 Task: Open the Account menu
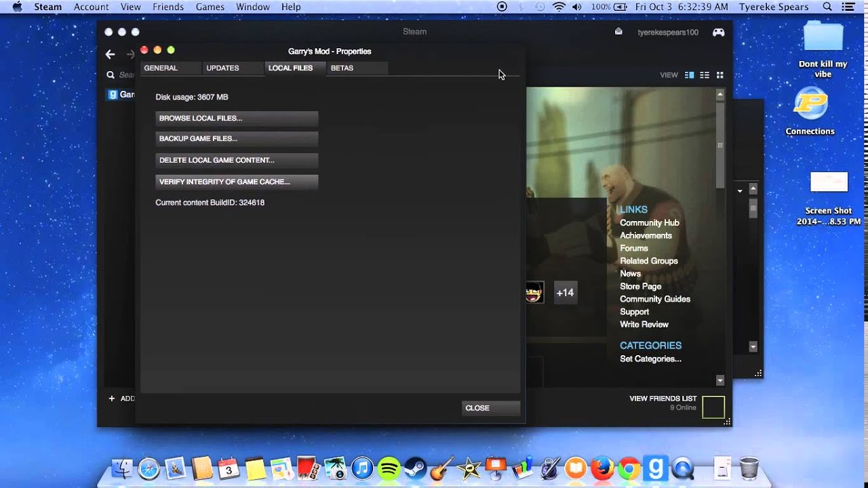pyautogui.click(x=92, y=7)
